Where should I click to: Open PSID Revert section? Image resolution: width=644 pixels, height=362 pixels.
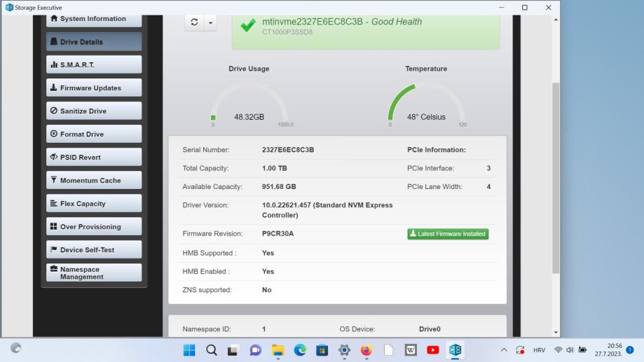coord(94,158)
